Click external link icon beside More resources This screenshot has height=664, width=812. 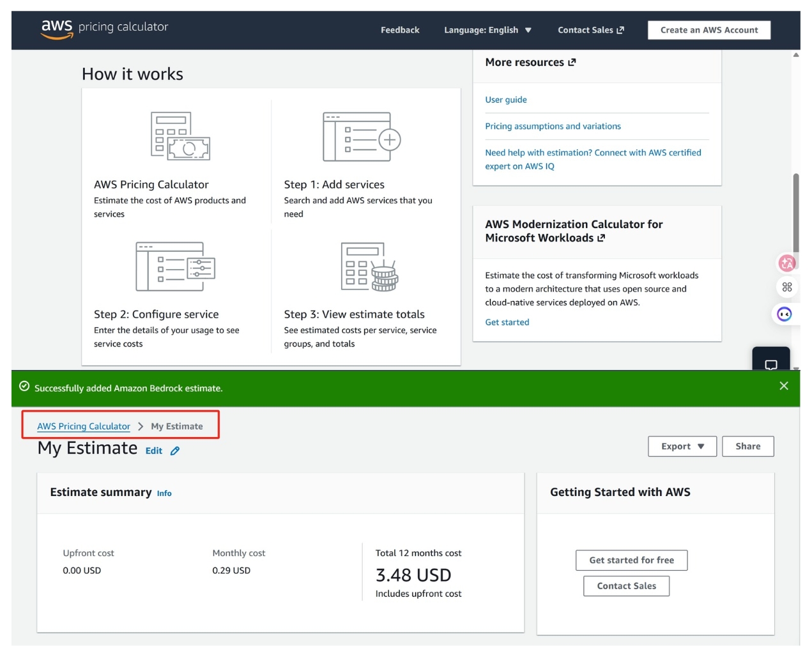(572, 62)
